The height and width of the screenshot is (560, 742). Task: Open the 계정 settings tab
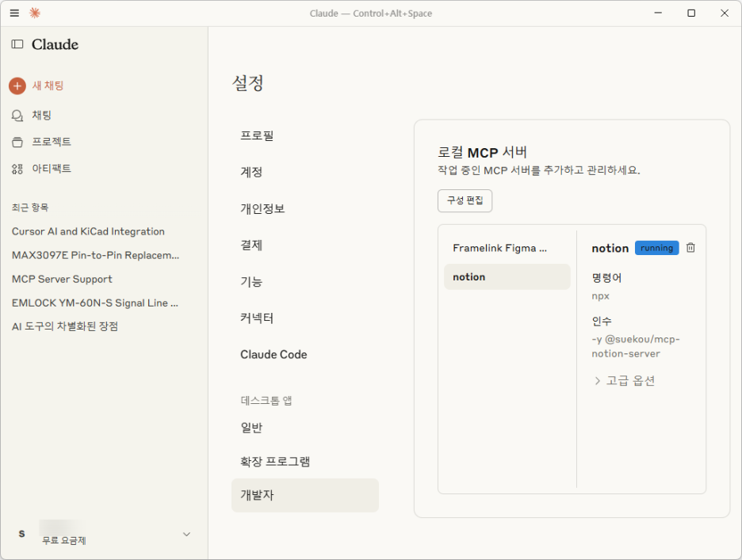point(305,172)
